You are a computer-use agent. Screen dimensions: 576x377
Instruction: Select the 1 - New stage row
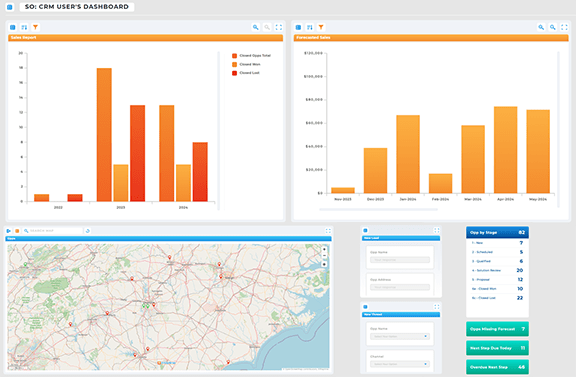click(x=497, y=243)
